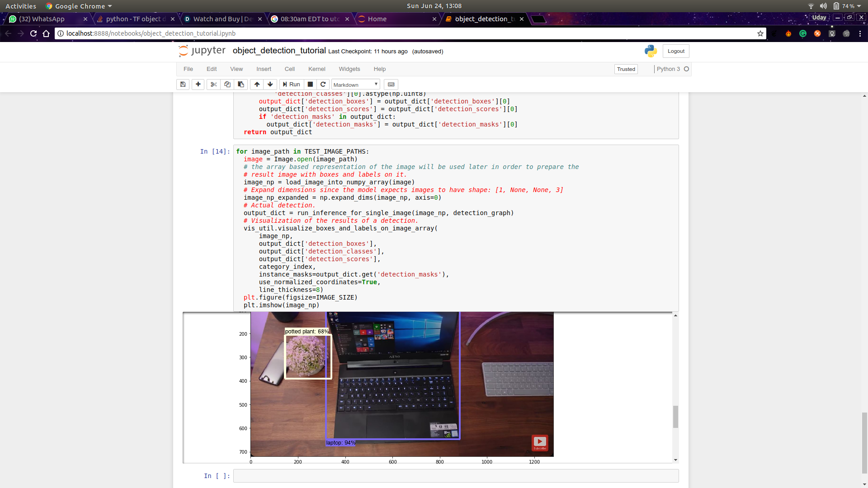Screen dimensions: 868x488
Task: Paste cells below icon
Action: click(241, 84)
